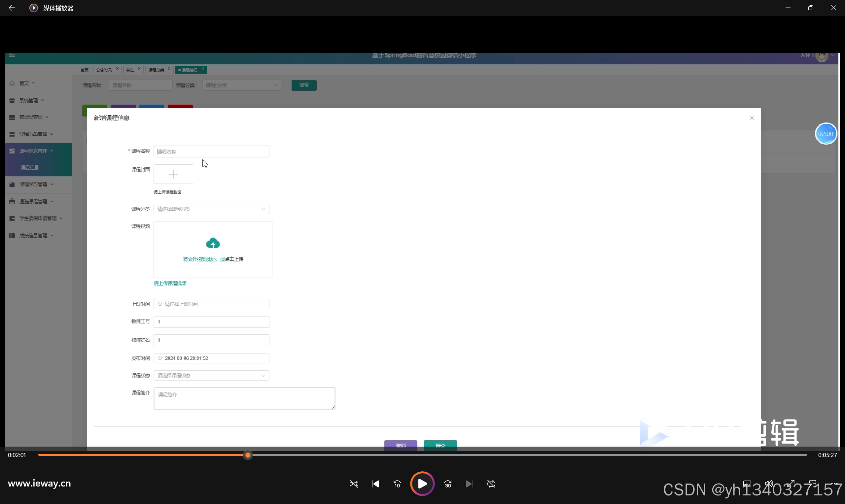Image resolution: width=845 pixels, height=504 pixels.
Task: Skip back 10 seconds
Action: [x=397, y=484]
